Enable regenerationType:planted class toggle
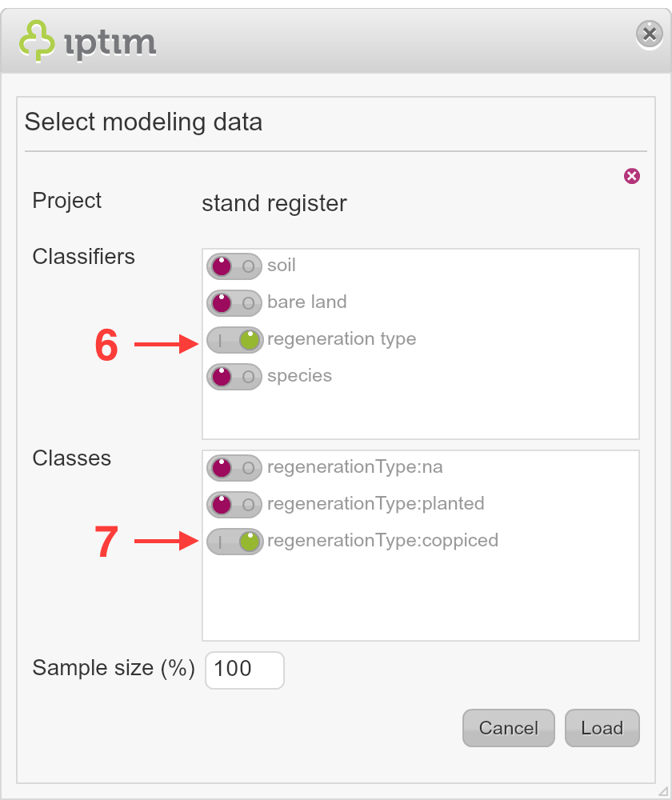Image resolution: width=672 pixels, height=800 pixels. point(234,505)
